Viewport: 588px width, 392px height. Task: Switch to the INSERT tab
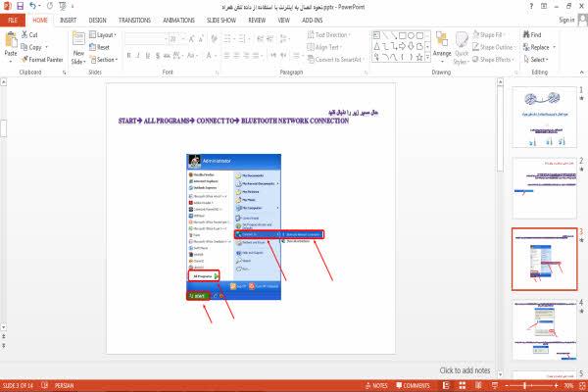pyautogui.click(x=68, y=21)
